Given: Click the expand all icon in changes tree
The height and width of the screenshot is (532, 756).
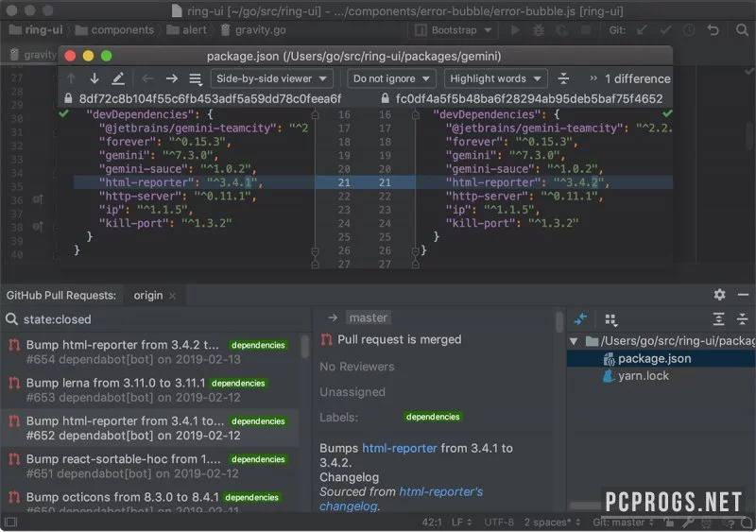Looking at the screenshot, I should [718, 318].
